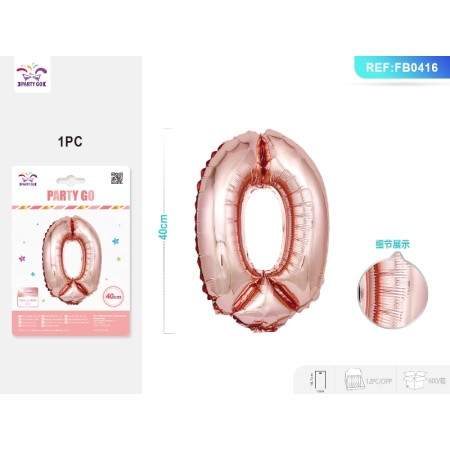Click the purple star decoration on package
The height and width of the screenshot is (450, 450).
click(22, 258)
